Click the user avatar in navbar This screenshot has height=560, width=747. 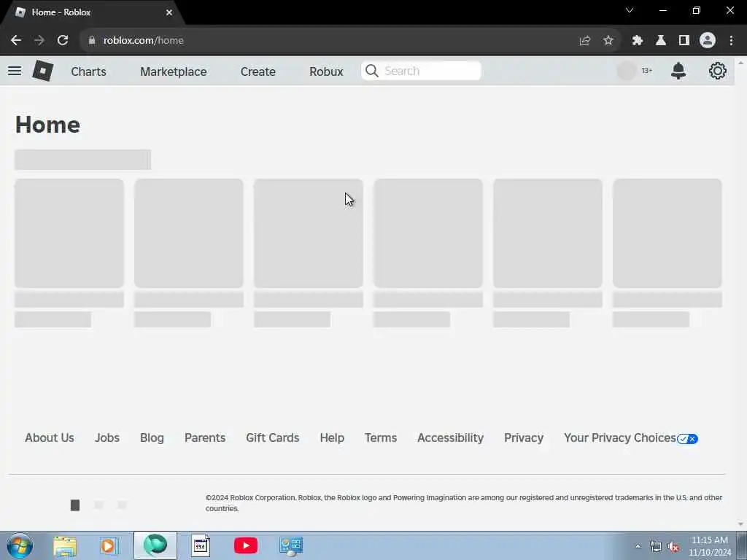click(x=627, y=71)
